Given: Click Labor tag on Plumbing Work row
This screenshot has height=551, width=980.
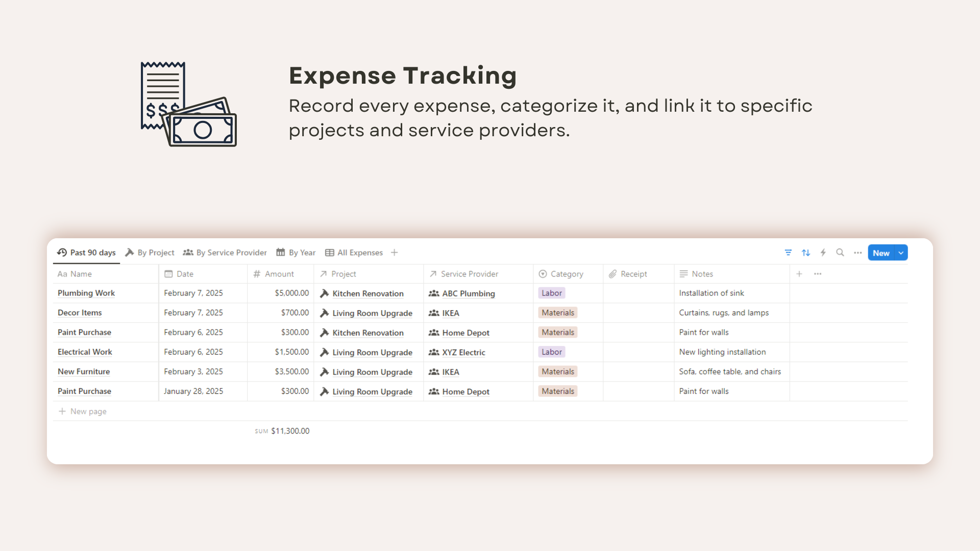Looking at the screenshot, I should pyautogui.click(x=552, y=293).
